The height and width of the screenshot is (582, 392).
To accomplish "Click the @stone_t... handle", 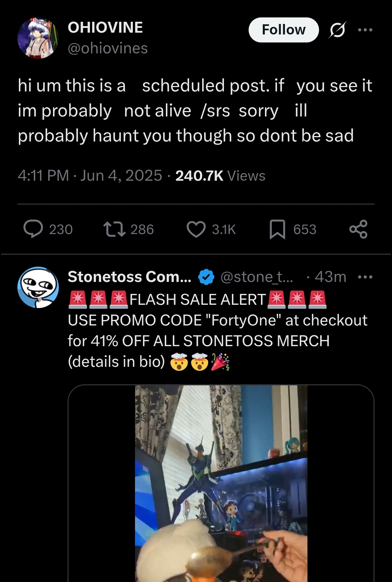I will pyautogui.click(x=256, y=277).
